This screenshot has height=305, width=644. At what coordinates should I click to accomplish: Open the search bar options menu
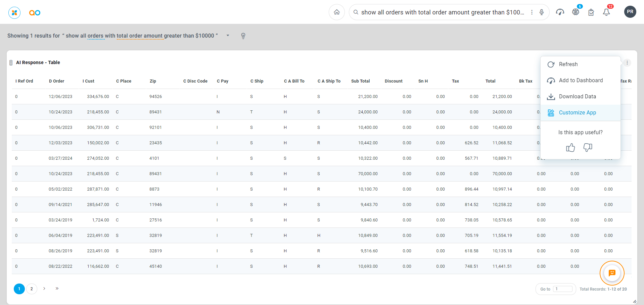[532, 12]
